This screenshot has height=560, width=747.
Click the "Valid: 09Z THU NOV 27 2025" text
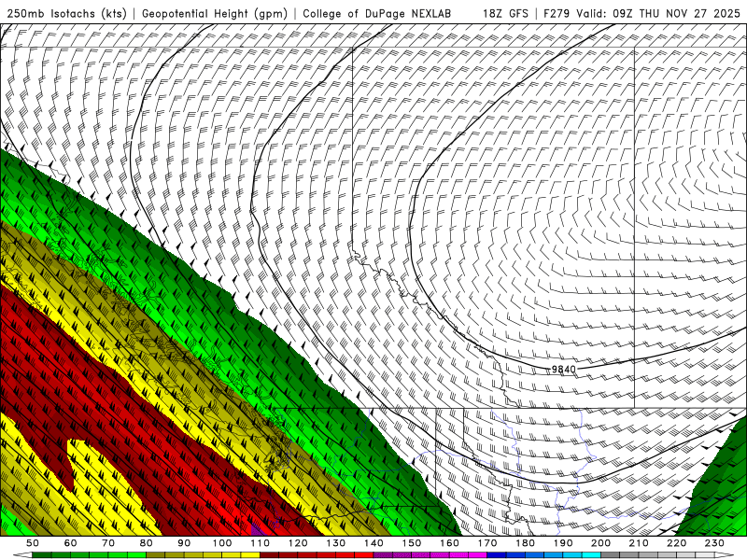point(658,14)
